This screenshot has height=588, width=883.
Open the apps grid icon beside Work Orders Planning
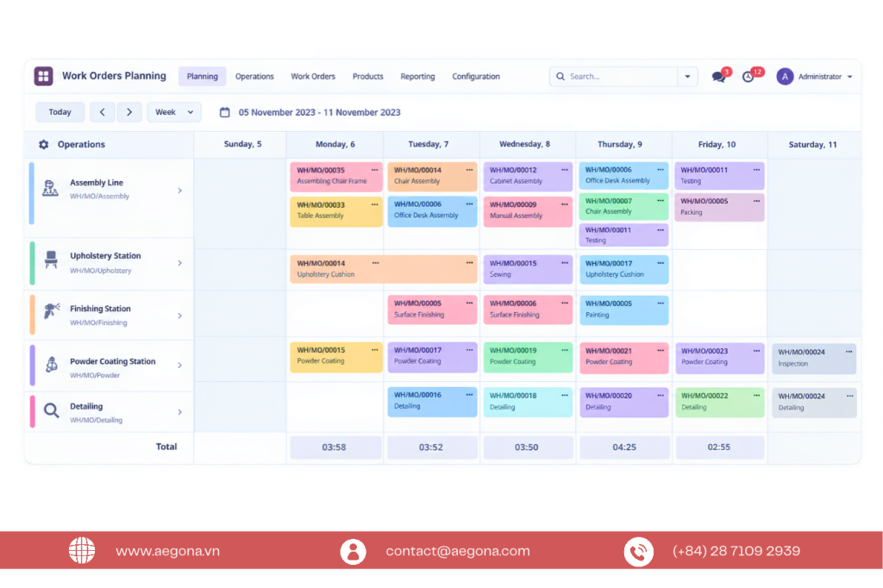tap(43, 76)
